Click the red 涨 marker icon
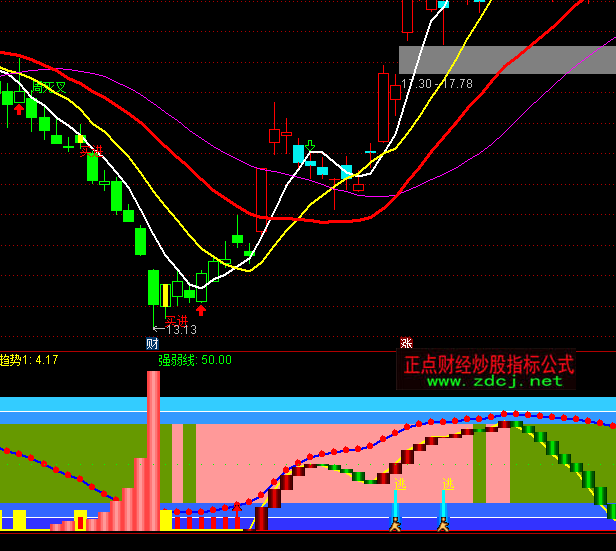This screenshot has height=551, width=616. (406, 343)
